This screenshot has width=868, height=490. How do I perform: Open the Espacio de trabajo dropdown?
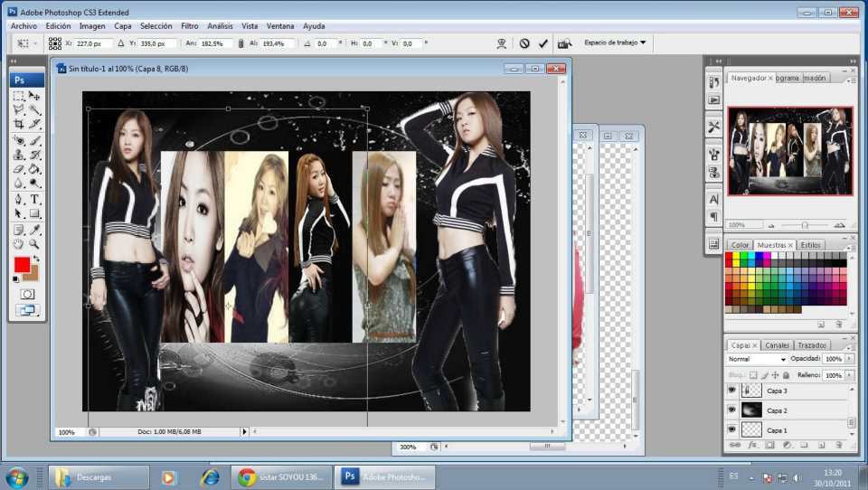tap(615, 42)
